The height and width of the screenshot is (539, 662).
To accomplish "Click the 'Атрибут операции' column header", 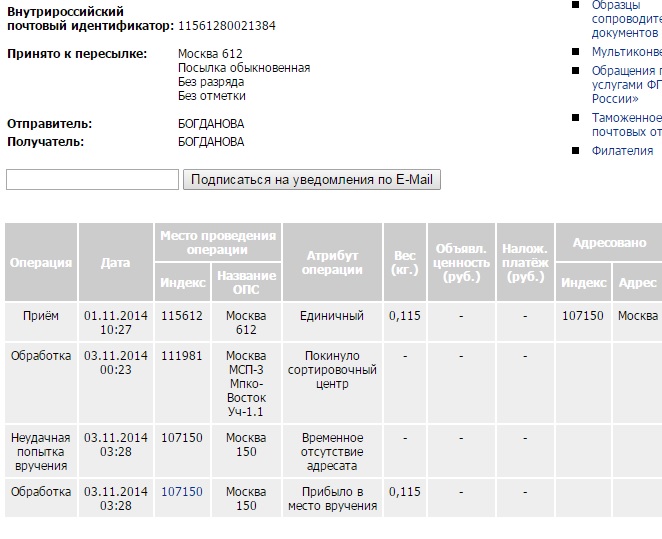I will 332,262.
